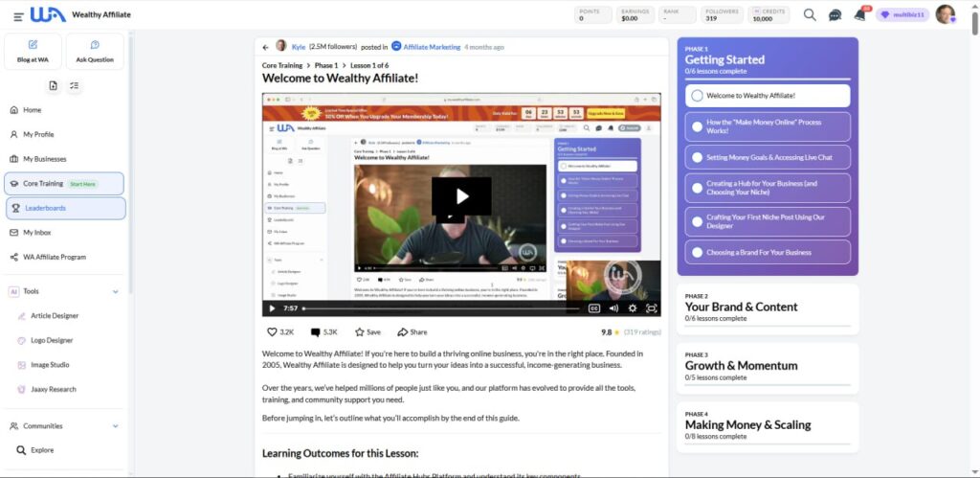
Task: Expand Phase 2 Your Brand & Content
Action: (x=768, y=309)
